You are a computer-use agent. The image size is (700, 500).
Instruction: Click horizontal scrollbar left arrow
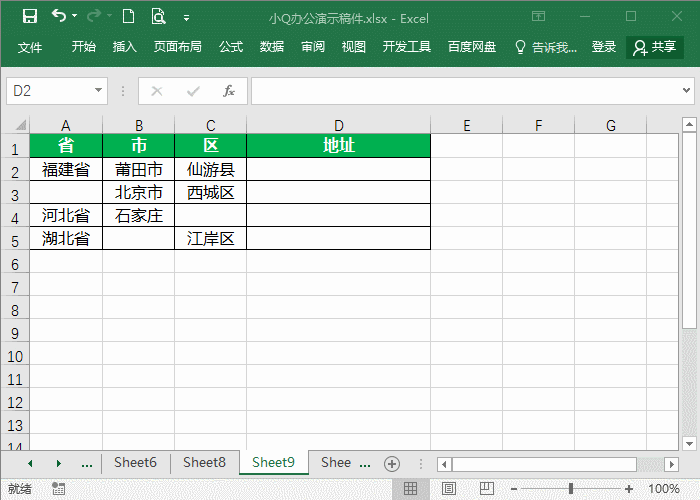(444, 464)
